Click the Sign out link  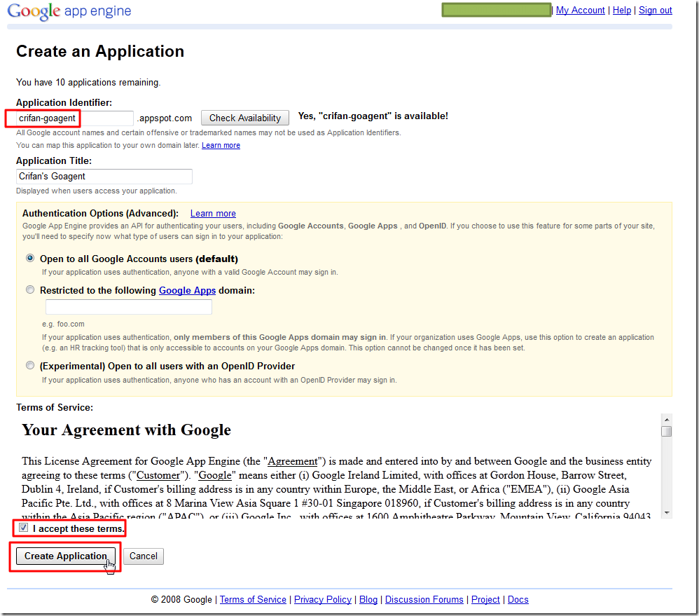655,11
